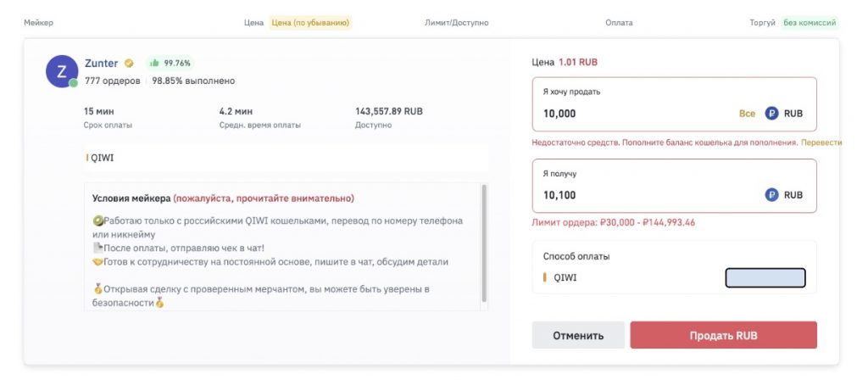This screenshot has height=391, width=868.
Task: Click RUB currency icon in sell field
Action: click(x=771, y=114)
